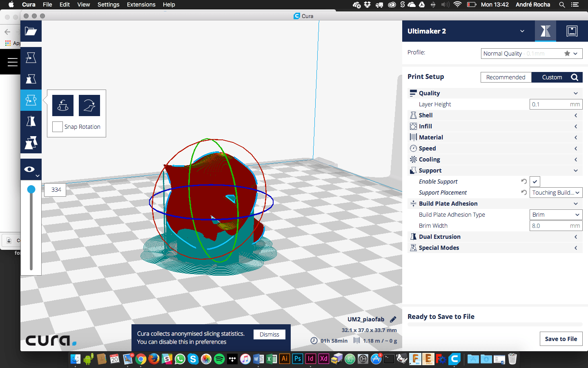This screenshot has width=588, height=368.
Task: Click the reset rotation icon
Action: [x=63, y=105]
